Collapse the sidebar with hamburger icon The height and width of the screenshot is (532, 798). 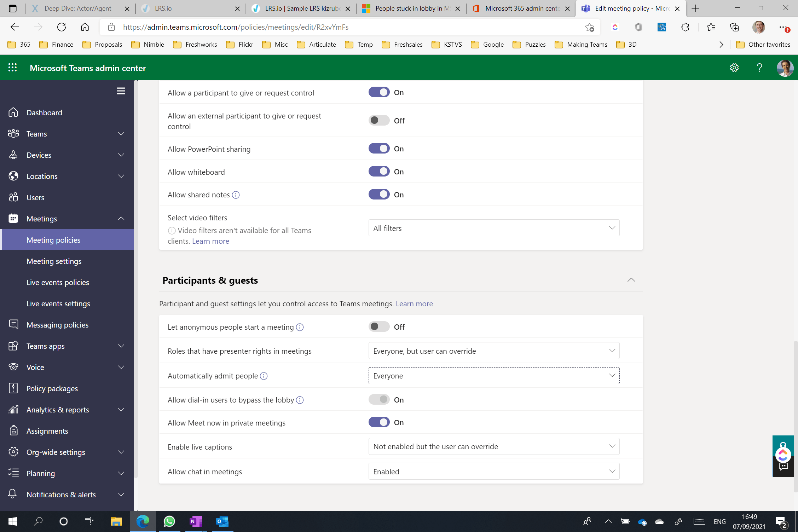(x=121, y=91)
